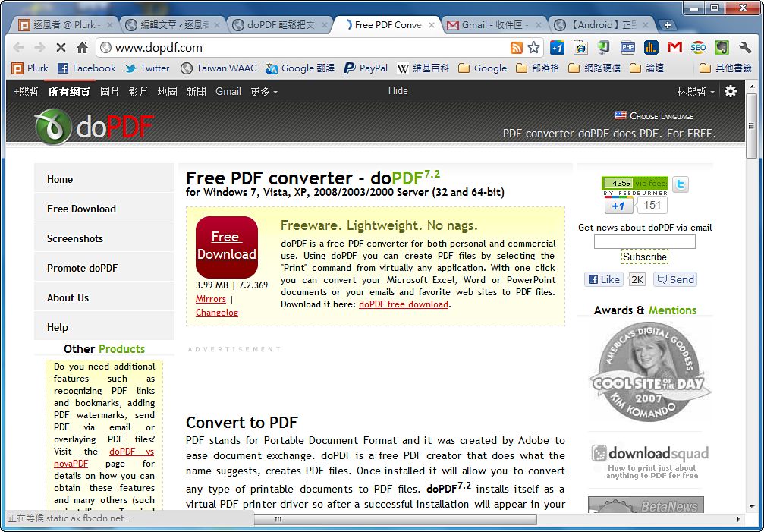Click the Twitter bird icon in sidebar
Screen dimensions: 764x532
(681, 184)
